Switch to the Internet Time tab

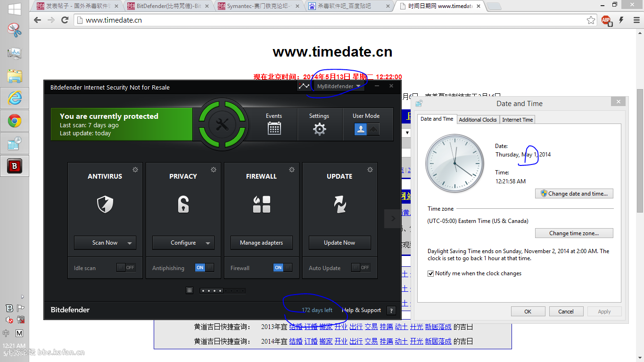[x=517, y=120]
